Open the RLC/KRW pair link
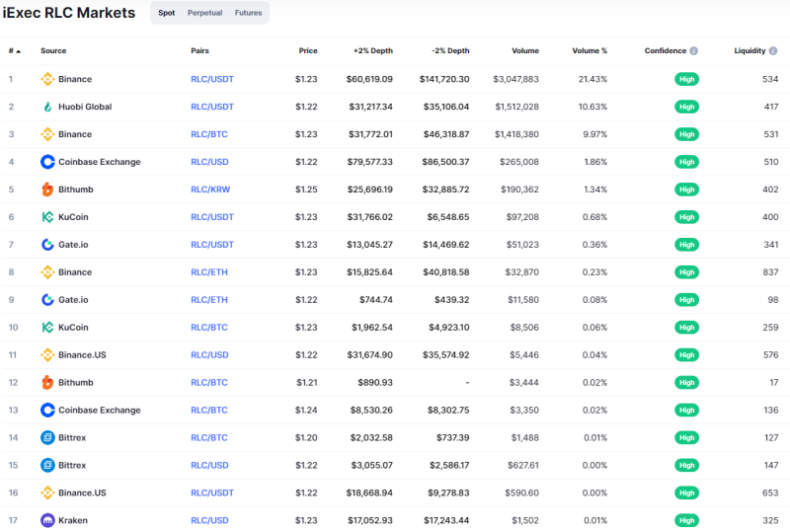This screenshot has height=532, width=790. [x=210, y=190]
